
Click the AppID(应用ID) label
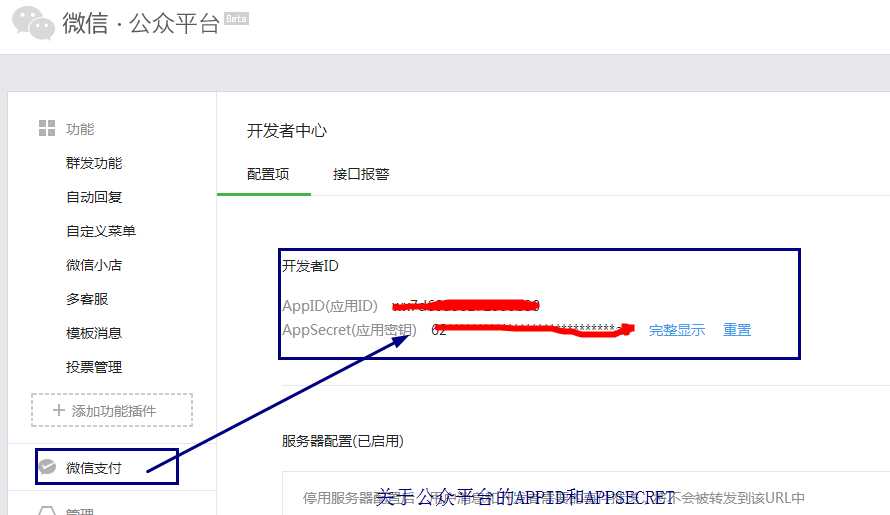[x=330, y=306]
